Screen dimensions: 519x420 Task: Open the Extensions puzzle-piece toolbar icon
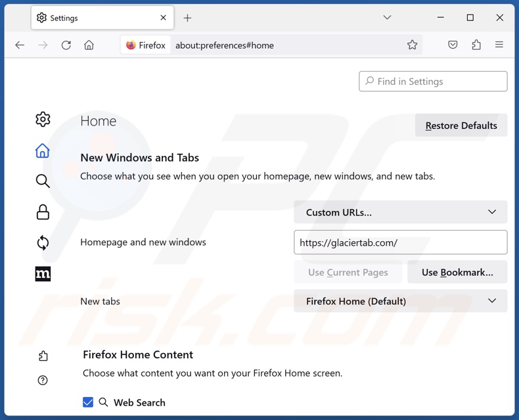click(x=476, y=45)
